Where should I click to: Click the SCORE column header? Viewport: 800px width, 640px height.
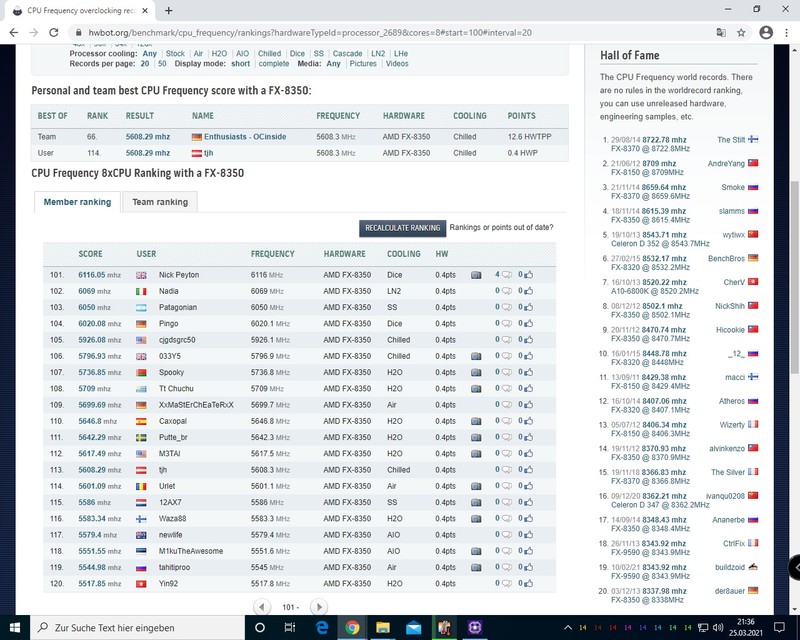[90, 254]
